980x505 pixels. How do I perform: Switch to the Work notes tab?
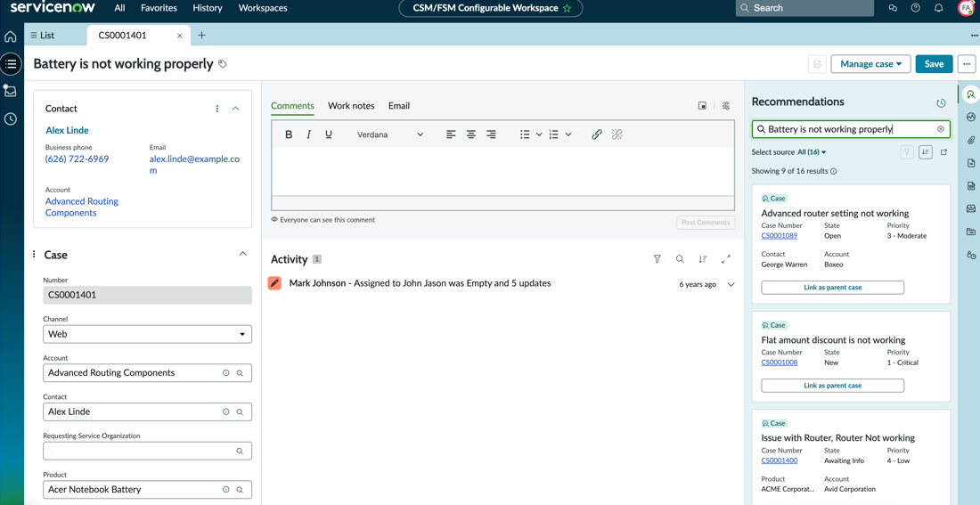351,106
